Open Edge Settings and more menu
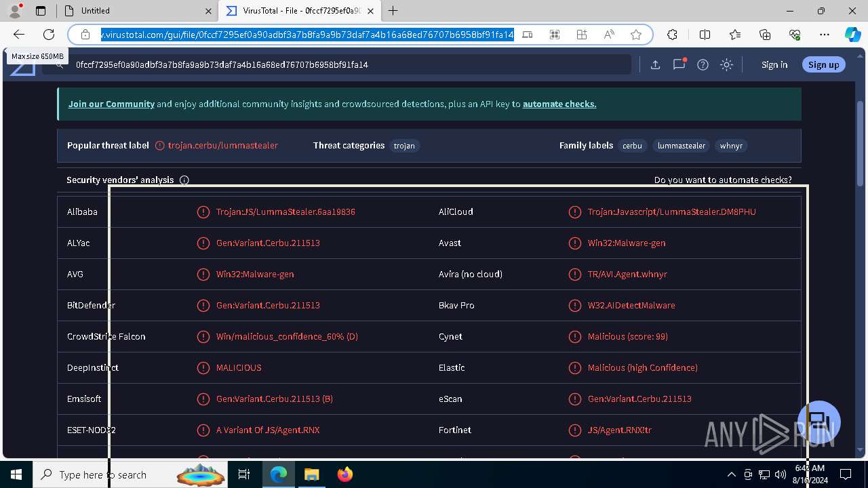The height and width of the screenshot is (488, 868). click(x=825, y=35)
